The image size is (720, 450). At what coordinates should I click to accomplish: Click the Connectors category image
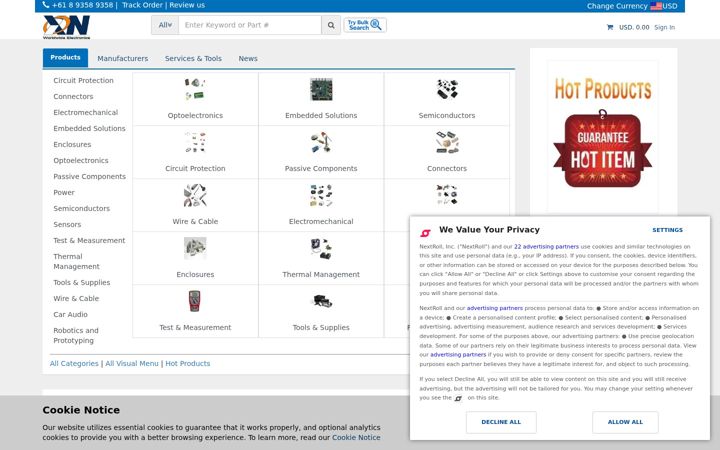pos(447,142)
